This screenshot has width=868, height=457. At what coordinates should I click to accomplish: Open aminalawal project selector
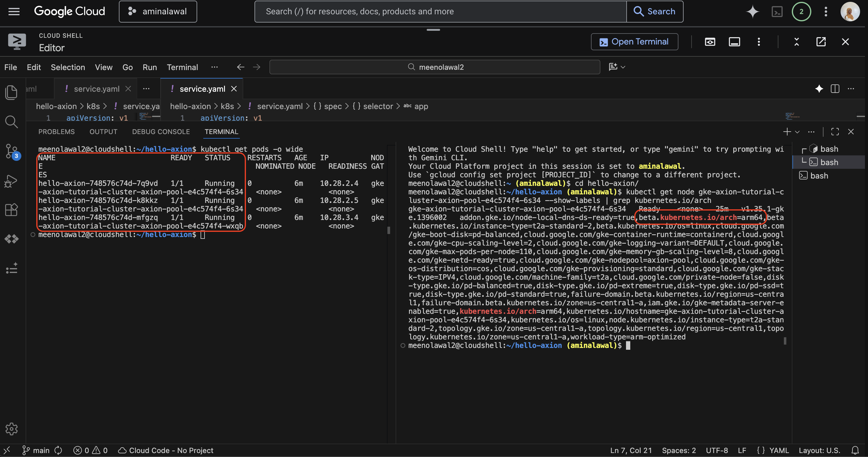coord(158,12)
